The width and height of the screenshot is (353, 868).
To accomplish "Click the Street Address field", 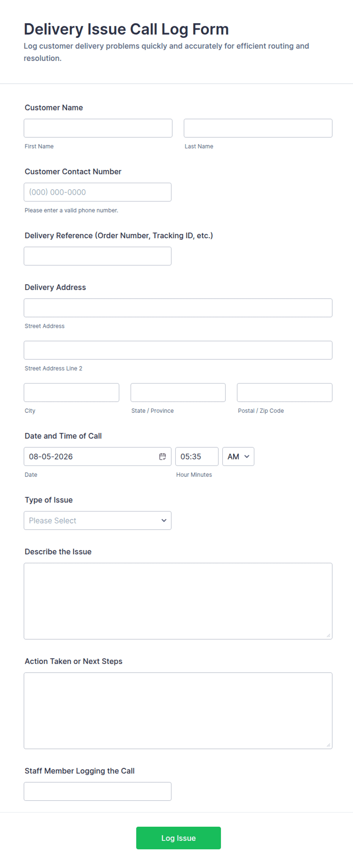I will [x=178, y=308].
